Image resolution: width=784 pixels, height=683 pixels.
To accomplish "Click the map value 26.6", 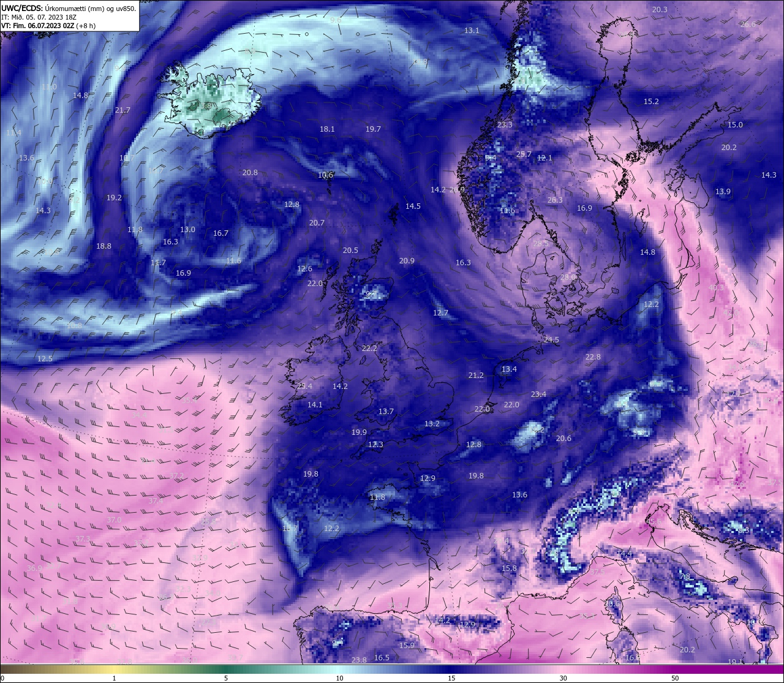I will click(748, 25).
